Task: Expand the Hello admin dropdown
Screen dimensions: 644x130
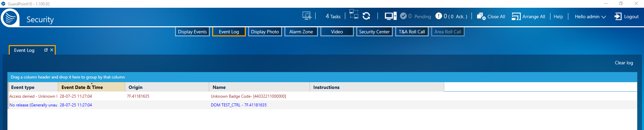Action: click(x=590, y=17)
